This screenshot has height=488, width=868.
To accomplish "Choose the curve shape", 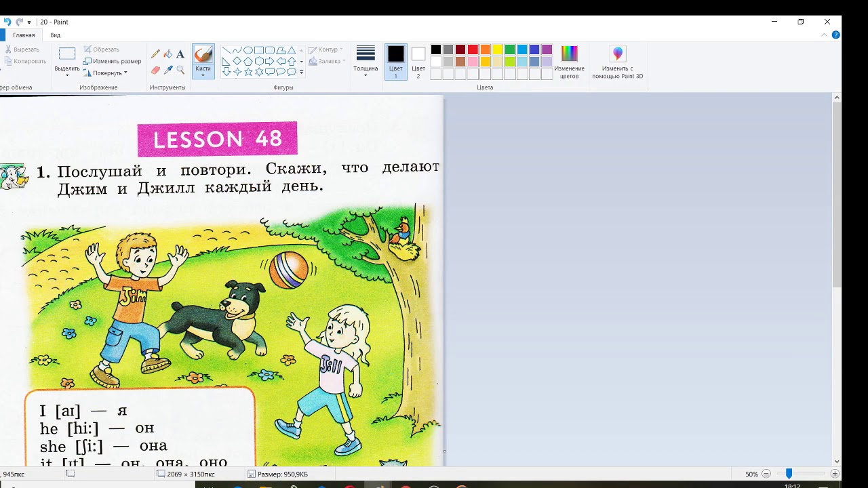I will (x=237, y=50).
